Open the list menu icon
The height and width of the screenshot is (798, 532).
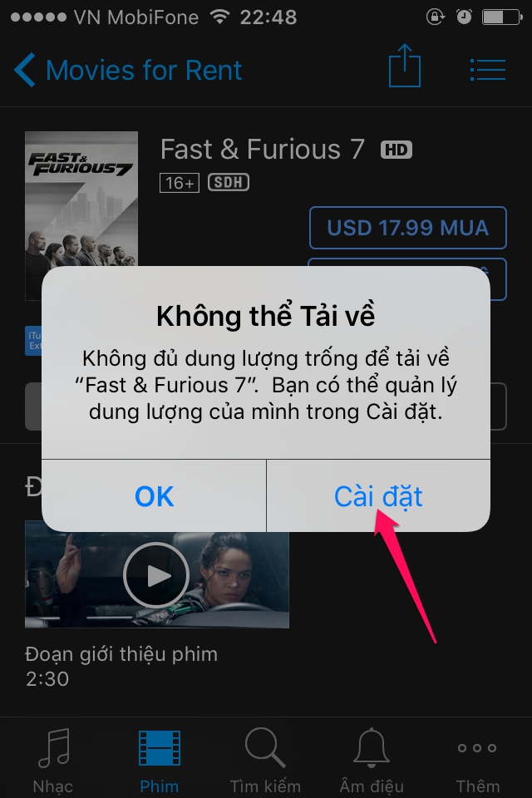488,70
